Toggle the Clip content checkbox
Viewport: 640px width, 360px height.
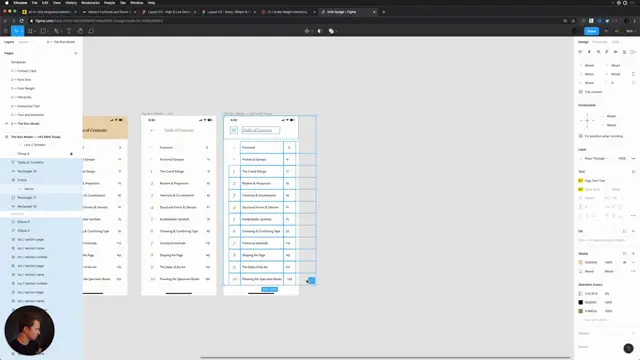(x=580, y=92)
